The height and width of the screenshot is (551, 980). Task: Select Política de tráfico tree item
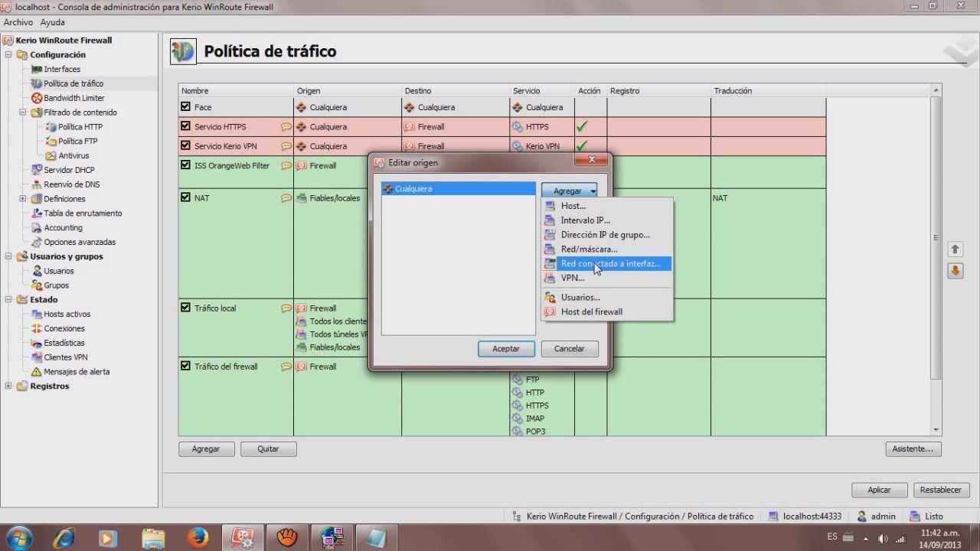point(73,83)
